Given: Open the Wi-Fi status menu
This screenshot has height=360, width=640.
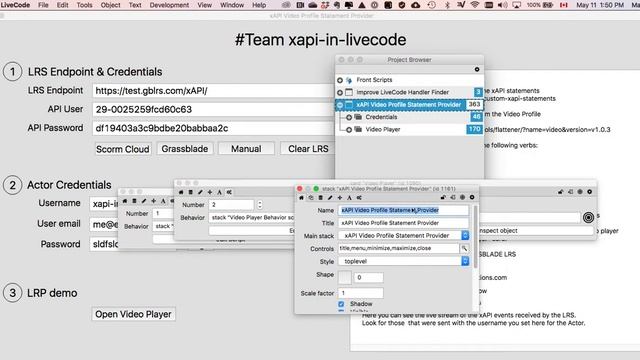Looking at the screenshot, I should pyautogui.click(x=474, y=5).
